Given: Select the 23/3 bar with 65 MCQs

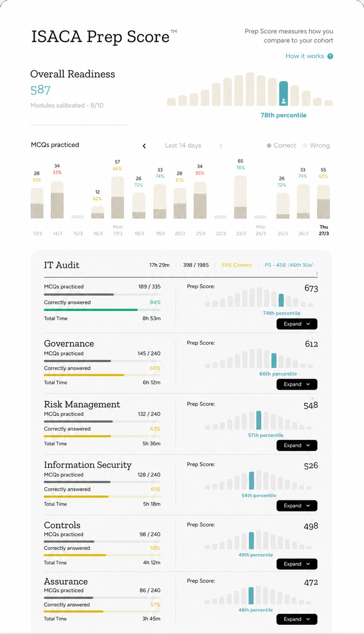Looking at the screenshot, I should tap(240, 197).
